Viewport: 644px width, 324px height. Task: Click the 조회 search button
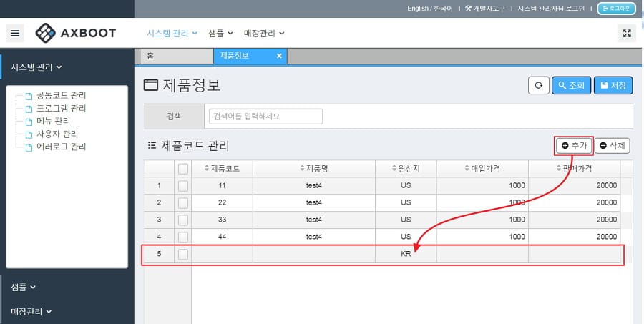(571, 85)
